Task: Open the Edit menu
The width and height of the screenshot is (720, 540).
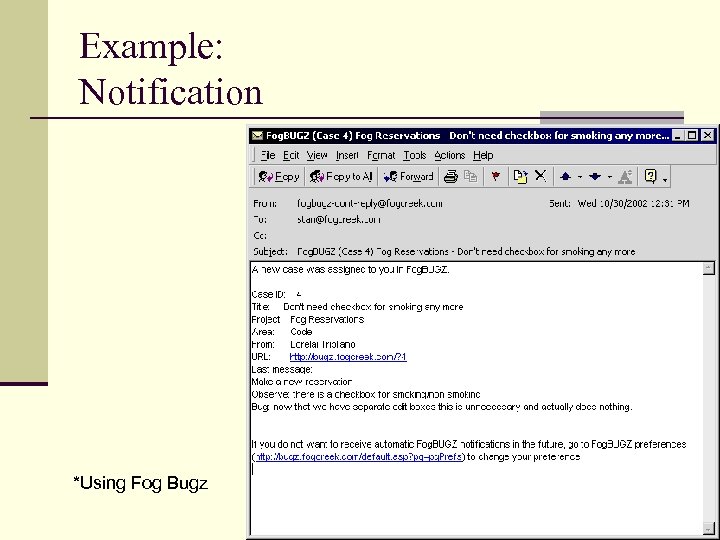Action: pyautogui.click(x=291, y=155)
